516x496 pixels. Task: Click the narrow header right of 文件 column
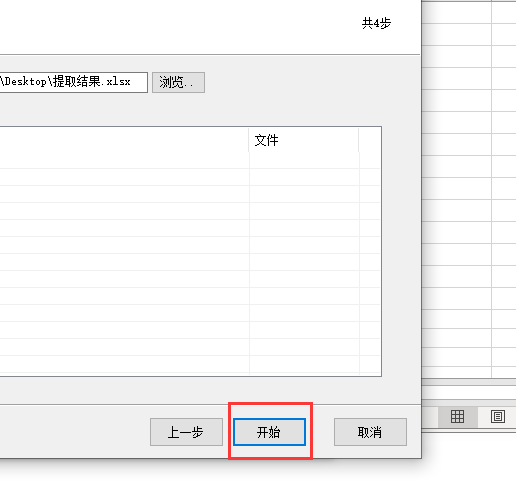[x=370, y=140]
